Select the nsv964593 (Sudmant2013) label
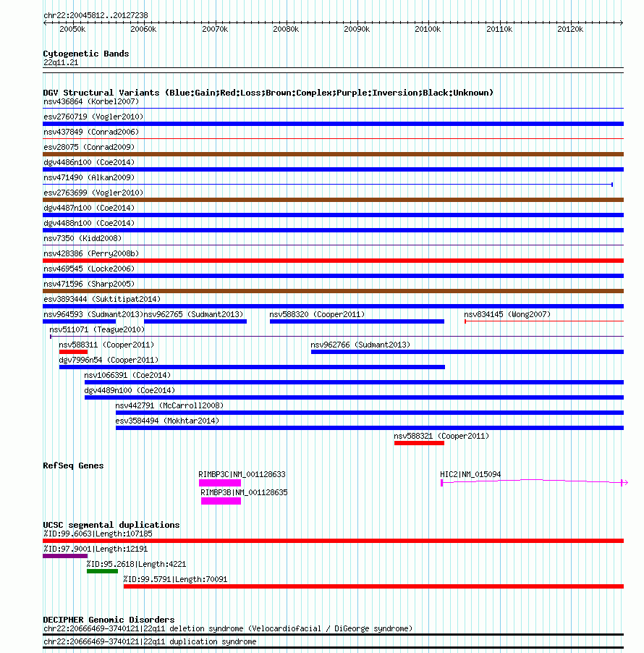 93,314
